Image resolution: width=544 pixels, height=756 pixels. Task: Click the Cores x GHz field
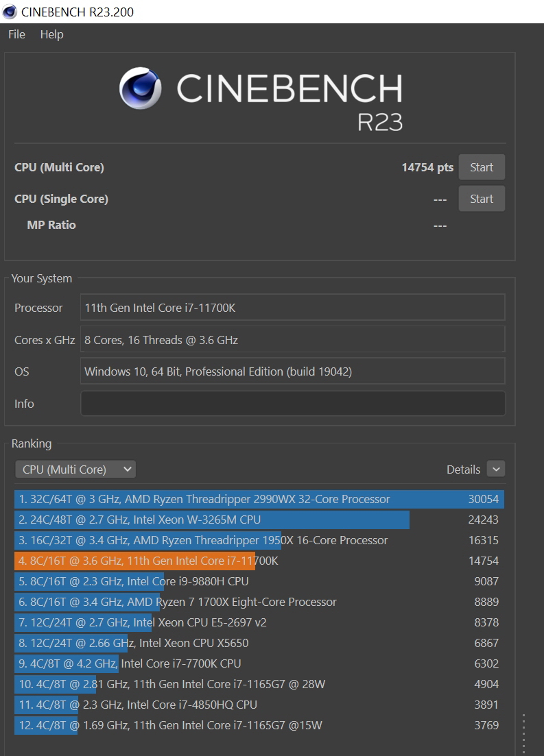(x=293, y=340)
